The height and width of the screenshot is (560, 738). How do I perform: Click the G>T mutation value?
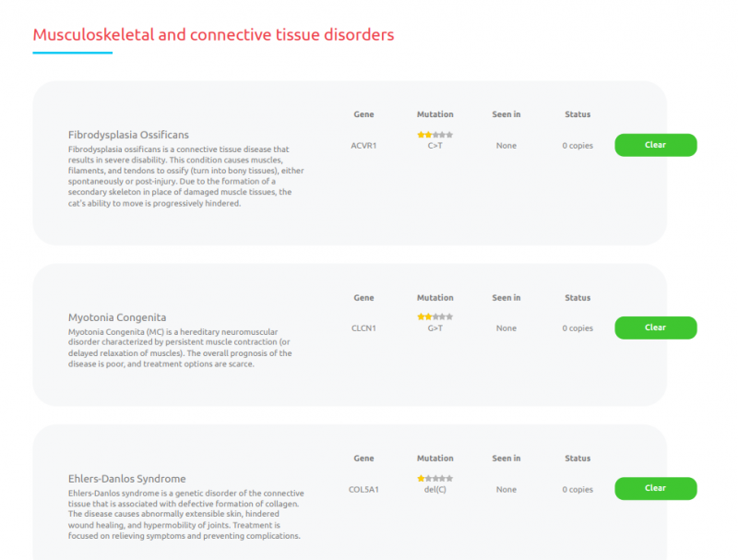point(434,328)
